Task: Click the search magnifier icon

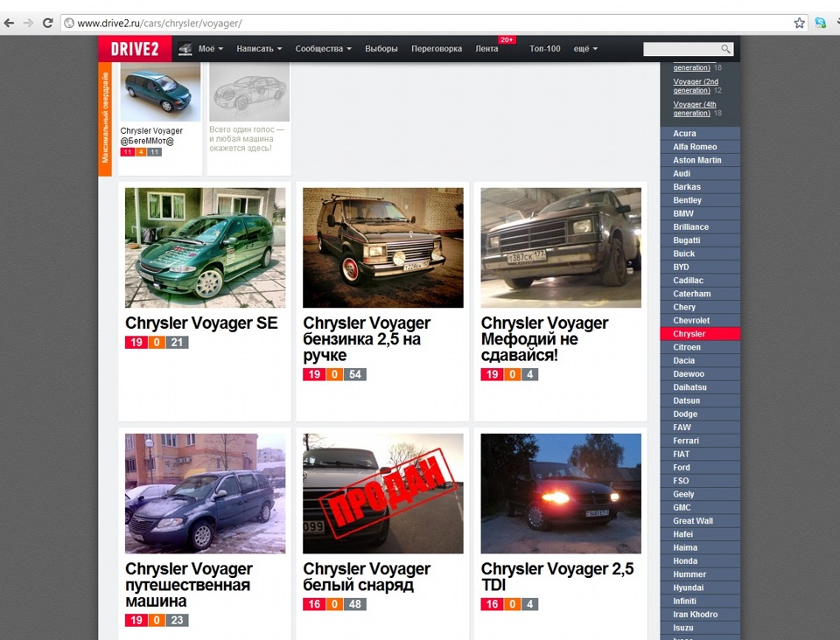Action: [725, 49]
